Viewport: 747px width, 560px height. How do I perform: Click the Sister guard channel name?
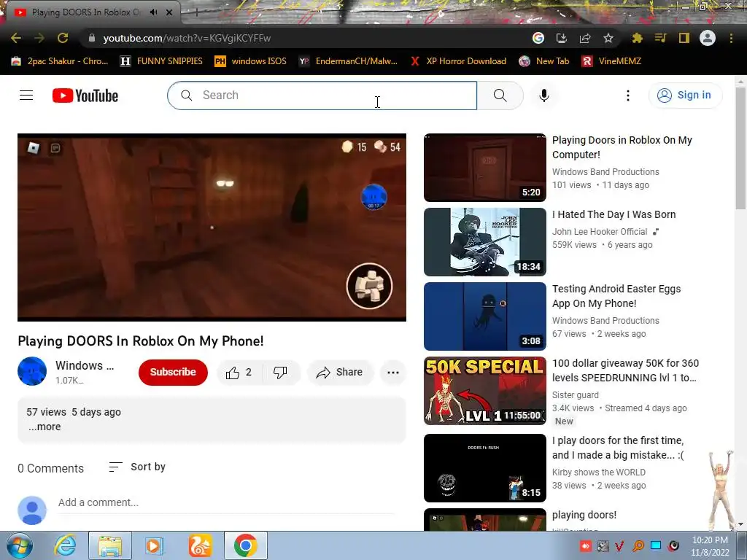(x=576, y=394)
